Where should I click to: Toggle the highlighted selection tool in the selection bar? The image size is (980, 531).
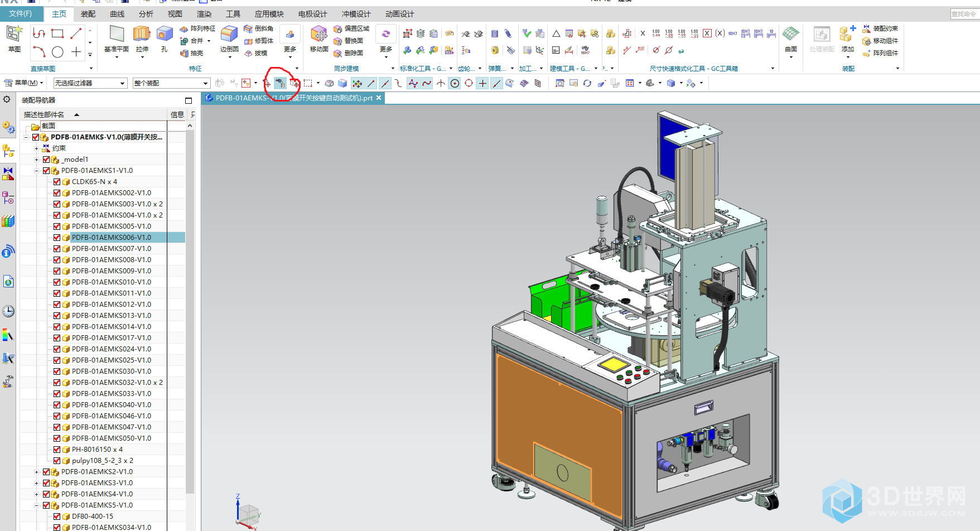click(280, 83)
